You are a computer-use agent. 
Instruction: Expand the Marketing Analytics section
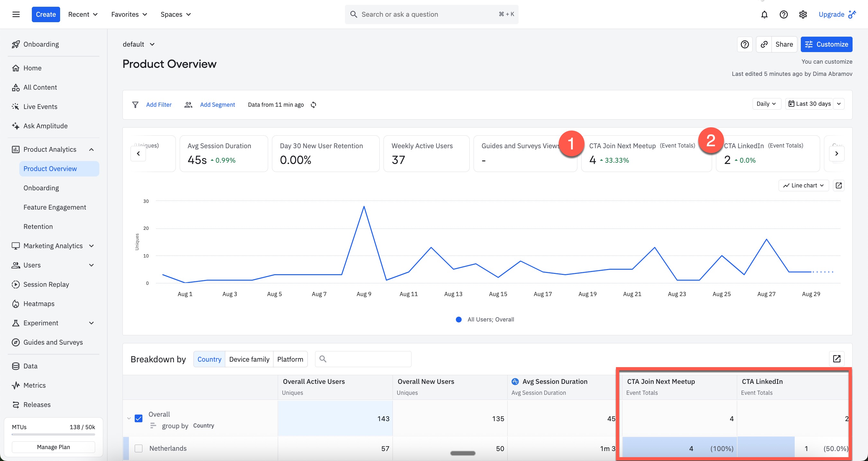(x=53, y=246)
